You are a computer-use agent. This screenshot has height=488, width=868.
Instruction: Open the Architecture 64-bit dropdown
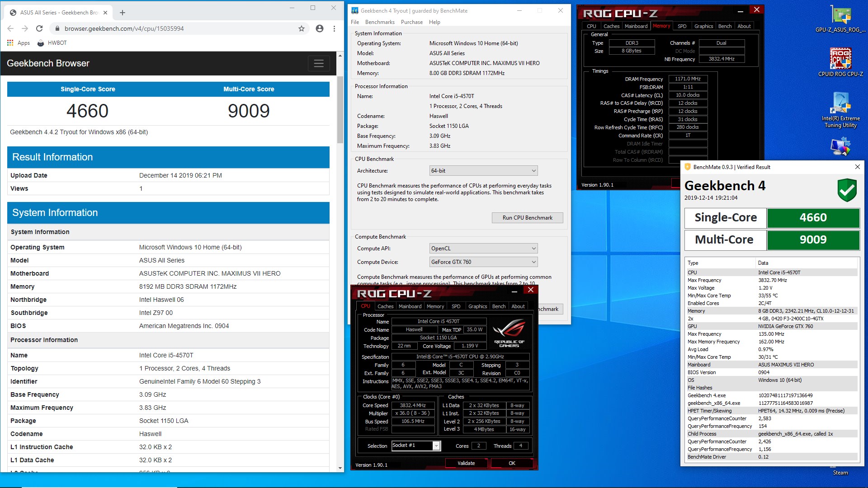click(483, 171)
